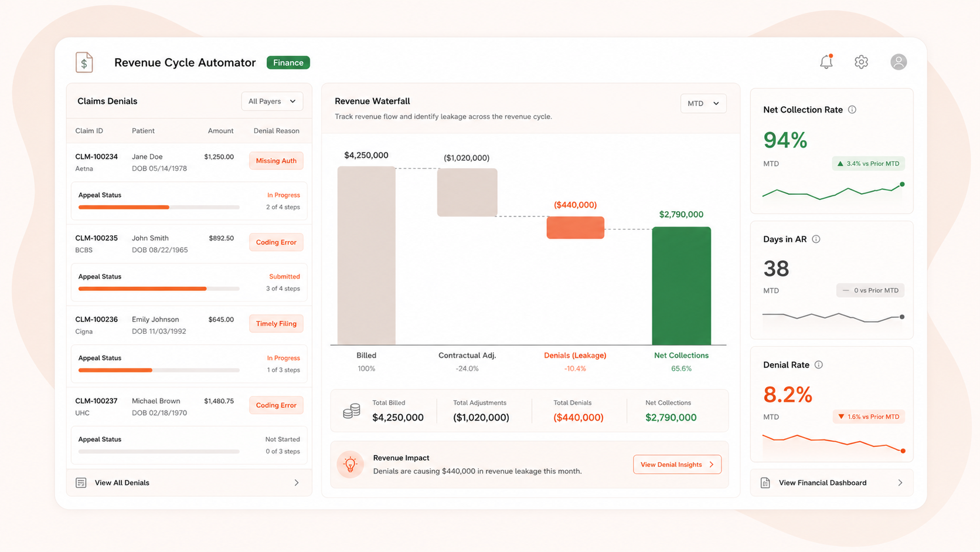Screen dimensions: 980x552
Task: Click the orange Denials (Leakage) bar
Action: (576, 228)
